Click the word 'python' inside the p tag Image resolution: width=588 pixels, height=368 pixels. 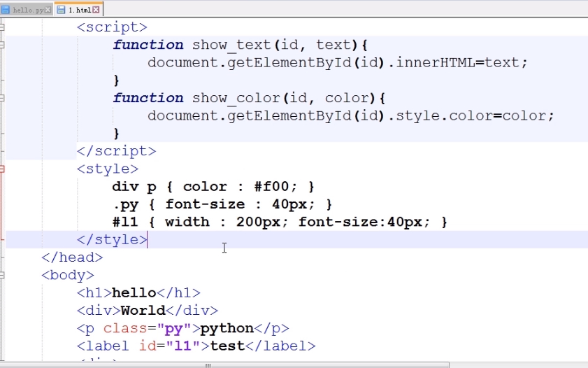click(x=227, y=328)
